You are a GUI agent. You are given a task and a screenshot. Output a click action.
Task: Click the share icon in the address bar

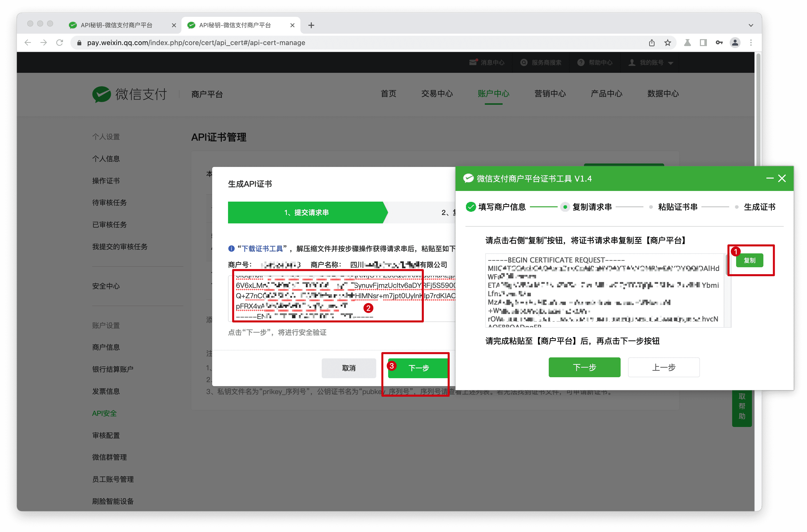[652, 43]
